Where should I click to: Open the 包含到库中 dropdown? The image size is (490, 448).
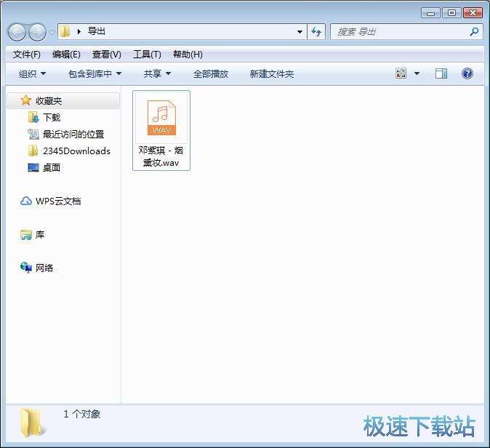95,74
